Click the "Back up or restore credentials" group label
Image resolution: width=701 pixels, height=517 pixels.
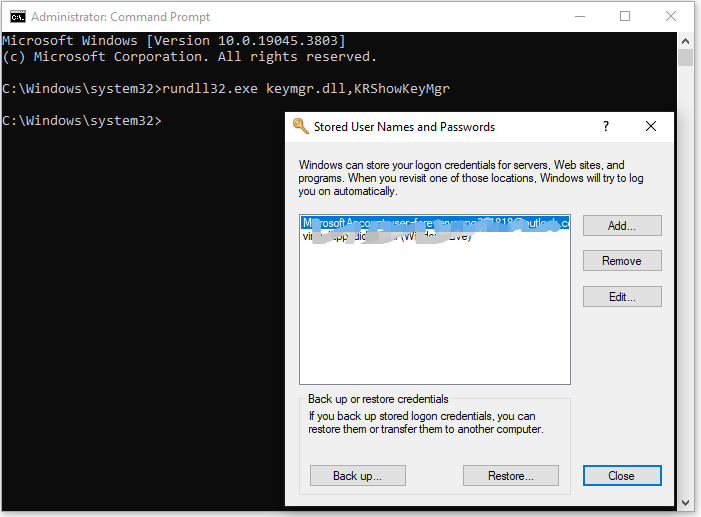point(378,399)
